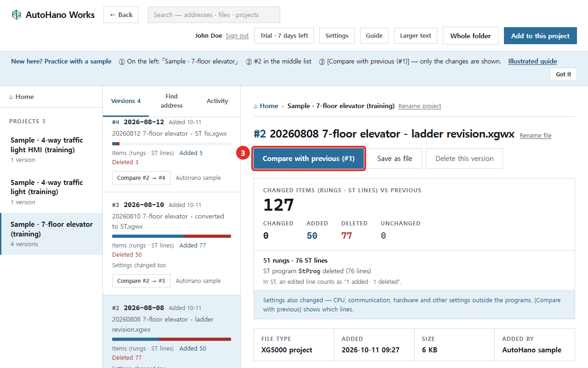Click the Added count 50

point(312,236)
